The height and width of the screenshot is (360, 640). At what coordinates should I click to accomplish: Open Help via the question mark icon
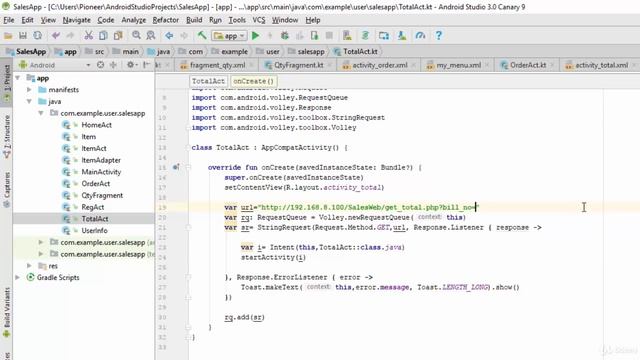pyautogui.click(x=438, y=36)
